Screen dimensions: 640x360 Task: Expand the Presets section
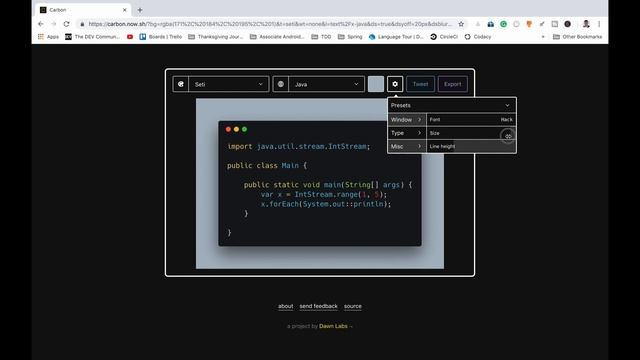[x=452, y=105]
